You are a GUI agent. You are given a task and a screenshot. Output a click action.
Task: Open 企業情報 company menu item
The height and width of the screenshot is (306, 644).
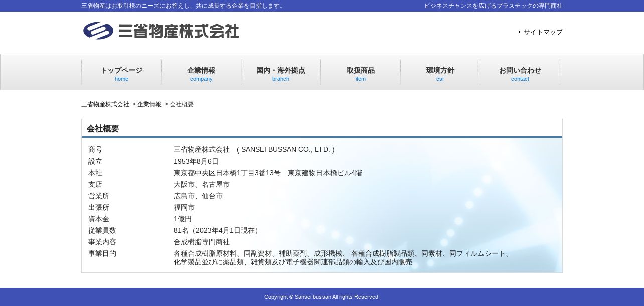click(201, 72)
